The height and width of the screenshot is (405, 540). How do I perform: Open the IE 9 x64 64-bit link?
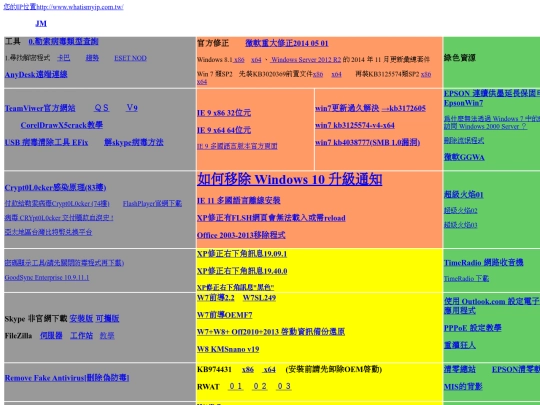coord(224,130)
